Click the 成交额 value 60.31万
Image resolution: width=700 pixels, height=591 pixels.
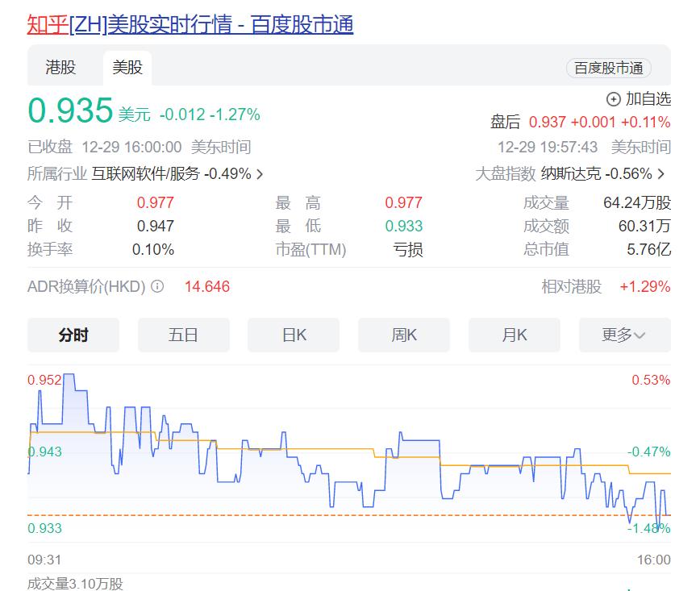point(644,226)
